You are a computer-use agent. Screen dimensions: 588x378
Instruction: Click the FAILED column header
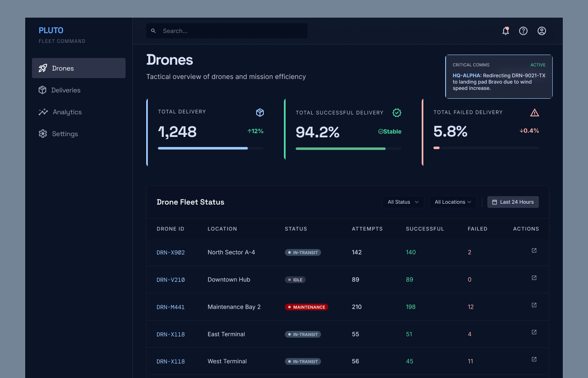(x=478, y=229)
